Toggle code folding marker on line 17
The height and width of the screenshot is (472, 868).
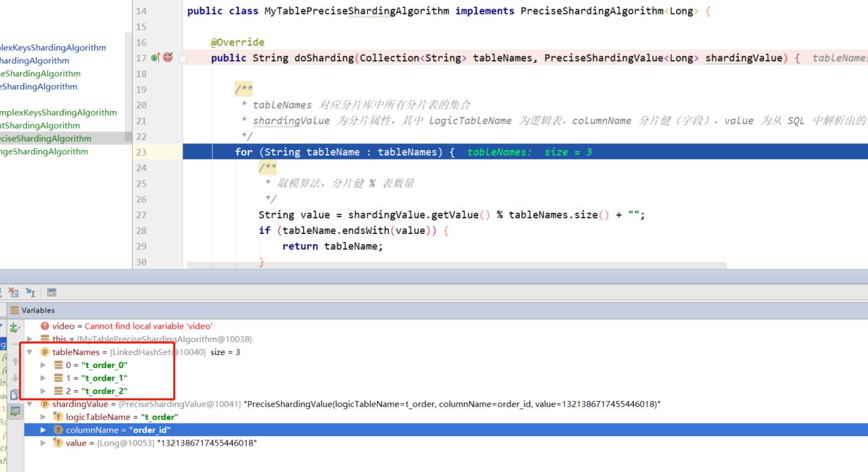[182, 58]
